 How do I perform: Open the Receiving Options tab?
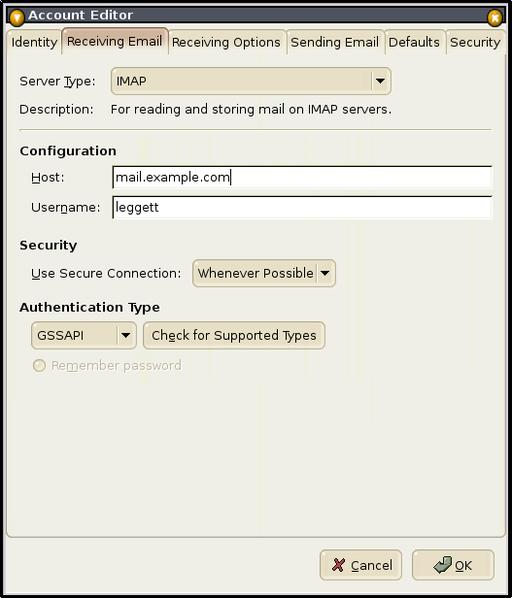pyautogui.click(x=226, y=42)
